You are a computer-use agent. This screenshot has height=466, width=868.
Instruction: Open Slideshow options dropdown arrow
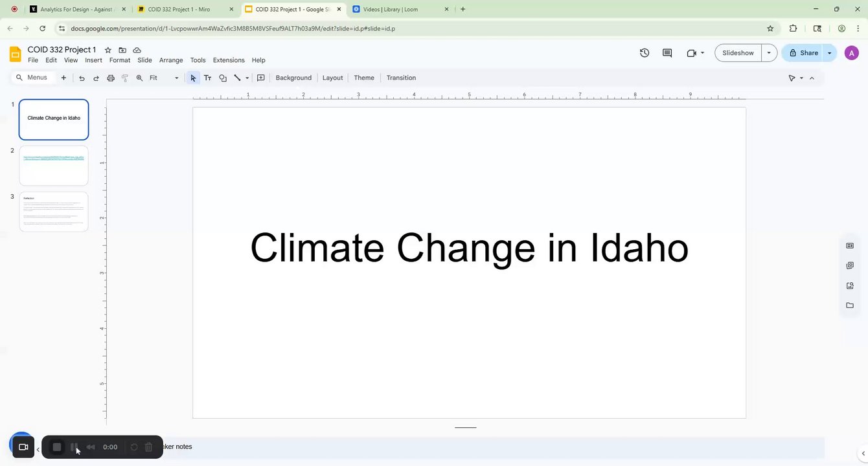pos(769,53)
